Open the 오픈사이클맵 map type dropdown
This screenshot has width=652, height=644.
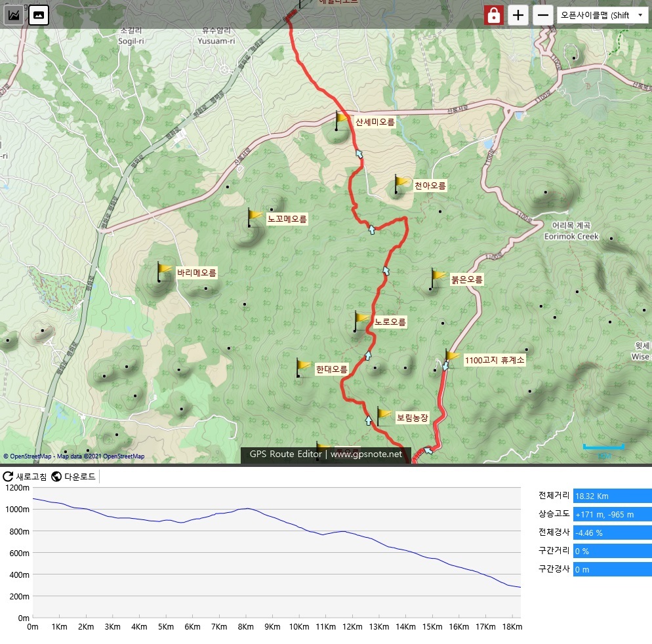click(x=601, y=15)
